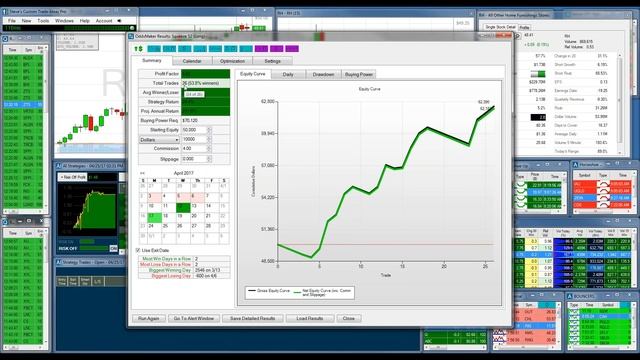Open the New menu

pos(27,20)
